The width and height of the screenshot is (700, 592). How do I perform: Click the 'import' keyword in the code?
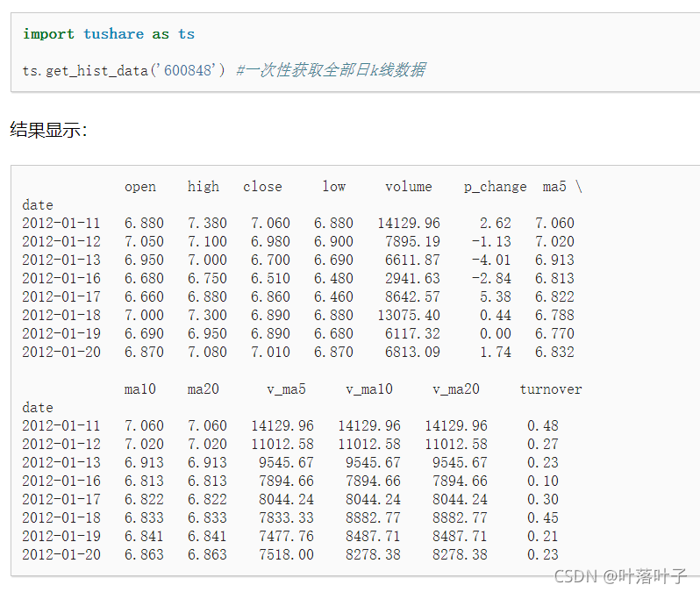coord(48,34)
